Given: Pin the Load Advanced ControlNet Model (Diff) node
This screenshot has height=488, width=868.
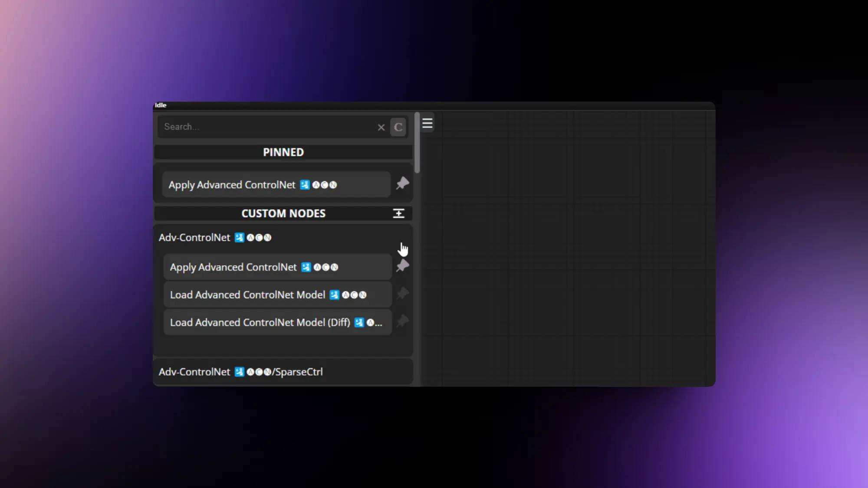Looking at the screenshot, I should (402, 321).
